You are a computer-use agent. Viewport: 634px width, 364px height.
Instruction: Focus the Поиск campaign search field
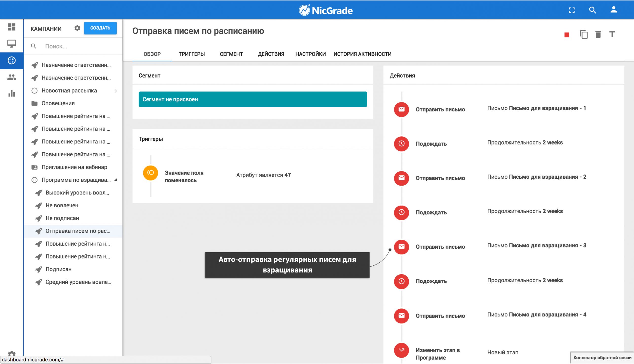tap(76, 46)
